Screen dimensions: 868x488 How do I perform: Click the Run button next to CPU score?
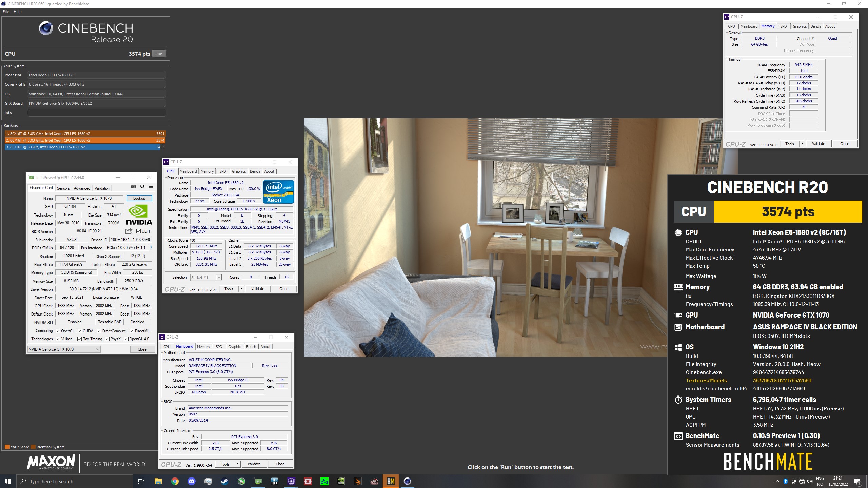click(x=159, y=54)
